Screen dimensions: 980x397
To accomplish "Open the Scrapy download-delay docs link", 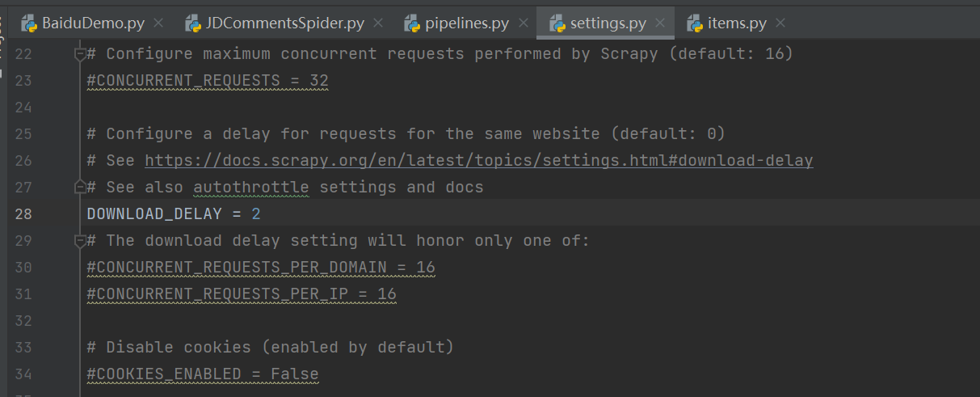I will pyautogui.click(x=478, y=161).
